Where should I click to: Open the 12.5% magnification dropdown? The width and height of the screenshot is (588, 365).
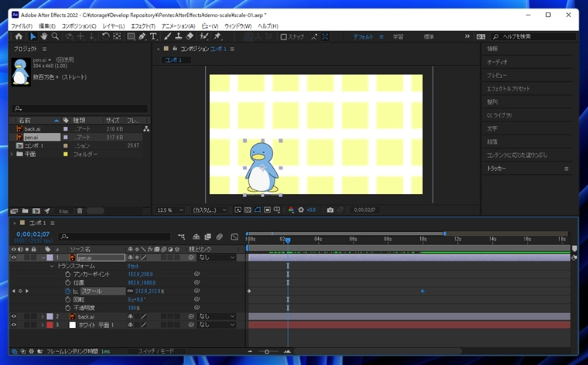pyautogui.click(x=170, y=210)
